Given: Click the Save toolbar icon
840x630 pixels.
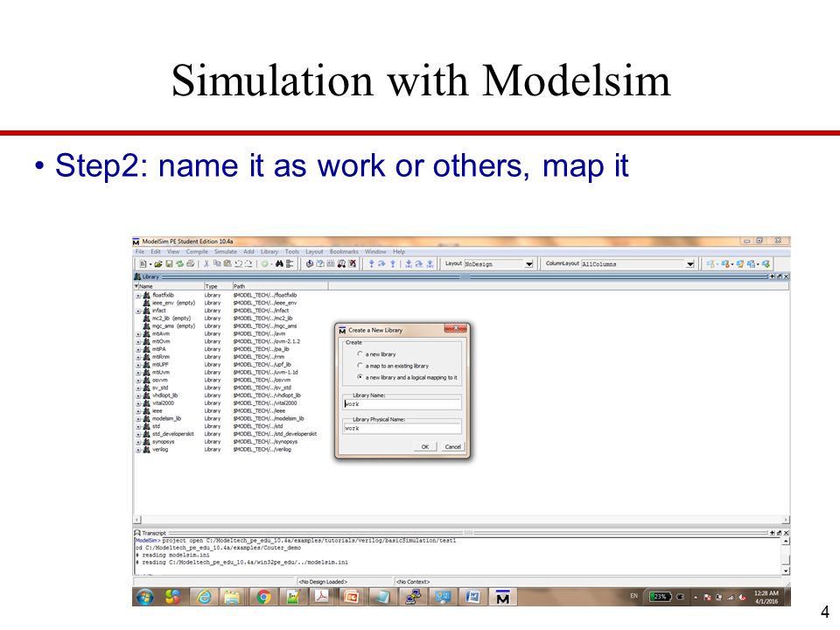Looking at the screenshot, I should (169, 263).
